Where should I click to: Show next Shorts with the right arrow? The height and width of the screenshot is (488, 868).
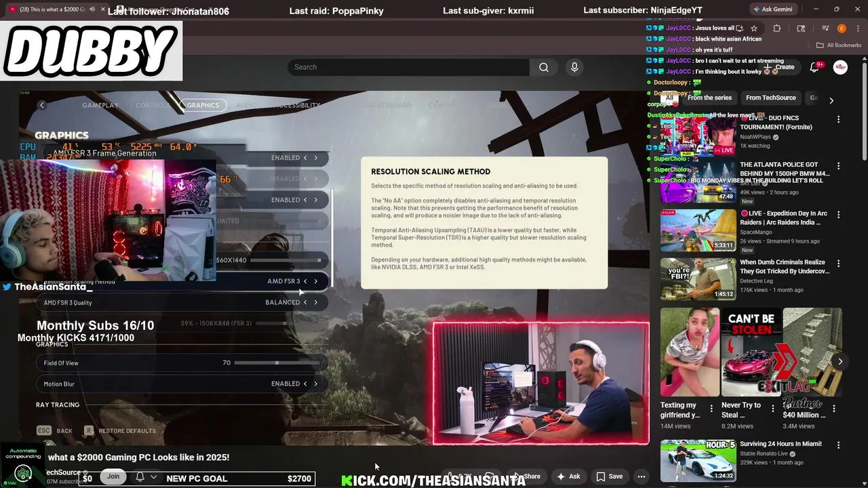coord(840,361)
